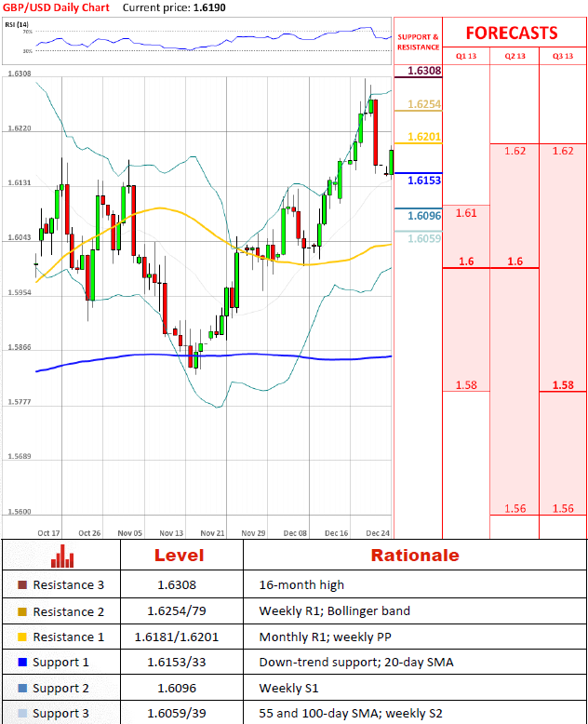Image resolution: width=588 pixels, height=724 pixels.
Task: Click the 'Support 3' row label
Action: 60,714
